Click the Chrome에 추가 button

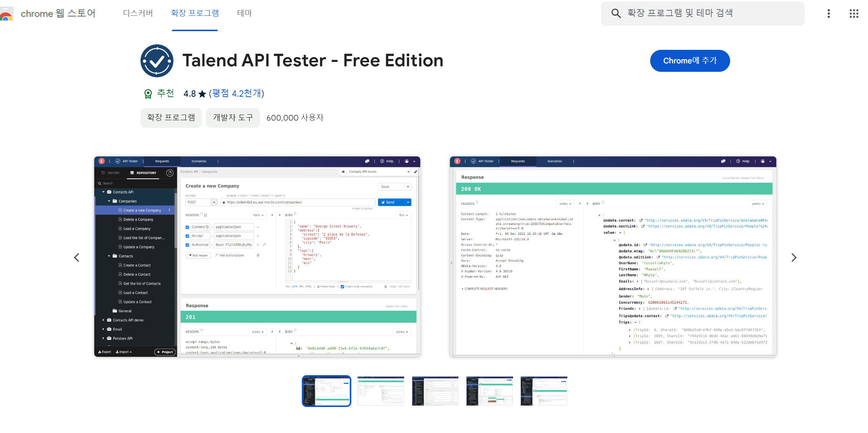(x=689, y=61)
